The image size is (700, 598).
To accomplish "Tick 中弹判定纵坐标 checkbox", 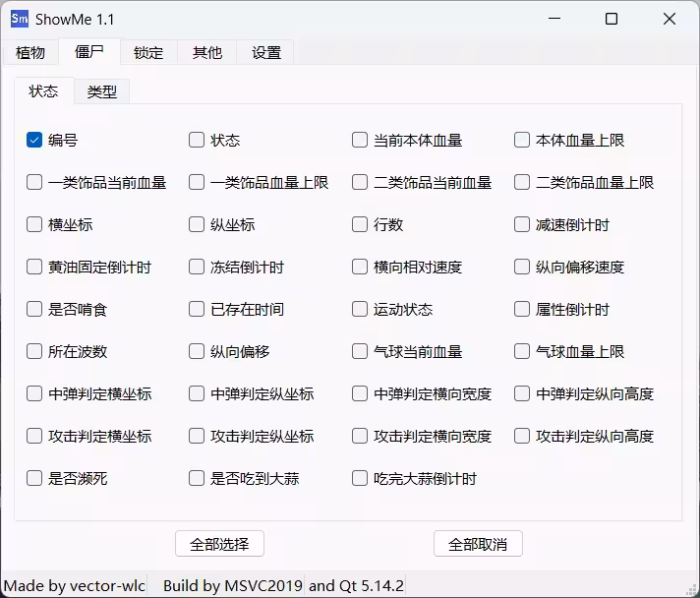I will (x=197, y=393).
